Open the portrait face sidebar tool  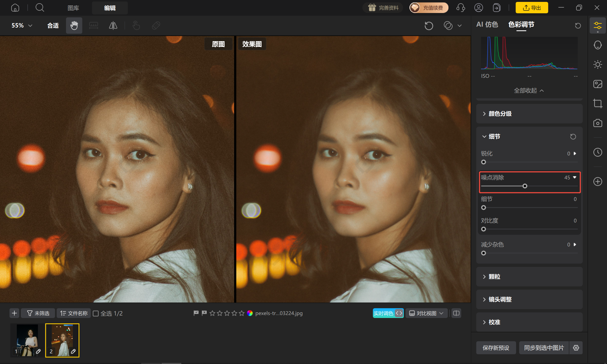pyautogui.click(x=598, y=45)
